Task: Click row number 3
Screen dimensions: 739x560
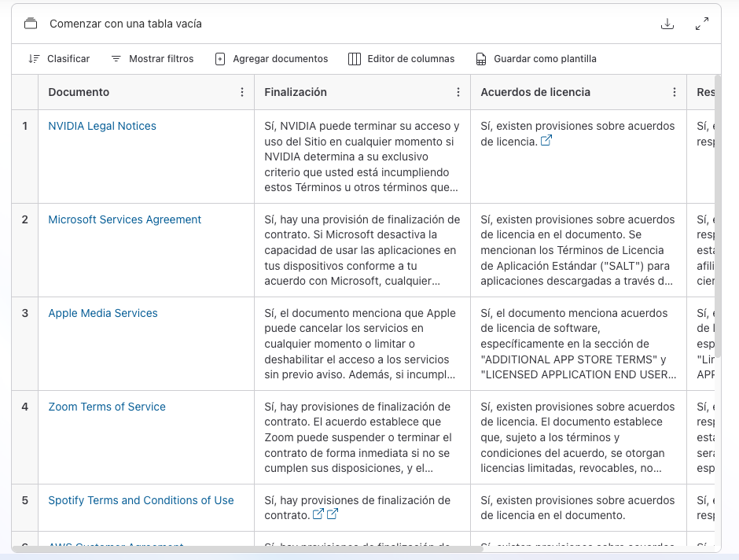Action: click(x=25, y=313)
